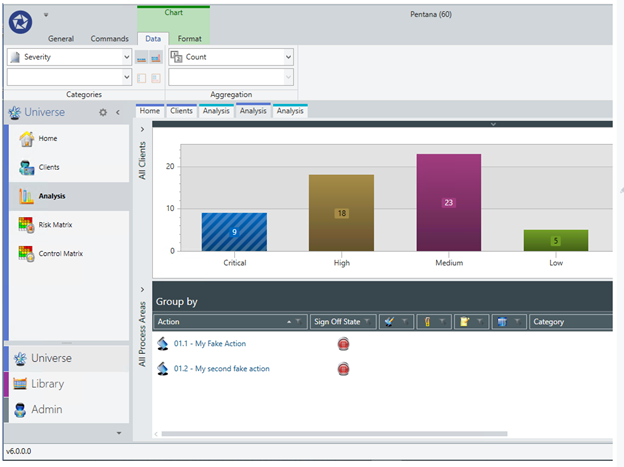The height and width of the screenshot is (467, 624).
Task: Collapse the chart panel header chevron
Action: tap(493, 124)
